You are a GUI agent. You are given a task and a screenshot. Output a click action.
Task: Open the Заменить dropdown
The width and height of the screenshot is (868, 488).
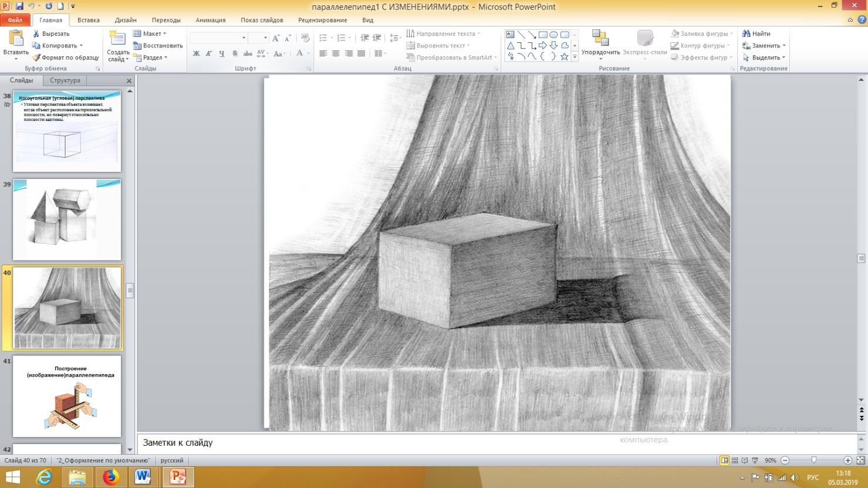(x=764, y=45)
